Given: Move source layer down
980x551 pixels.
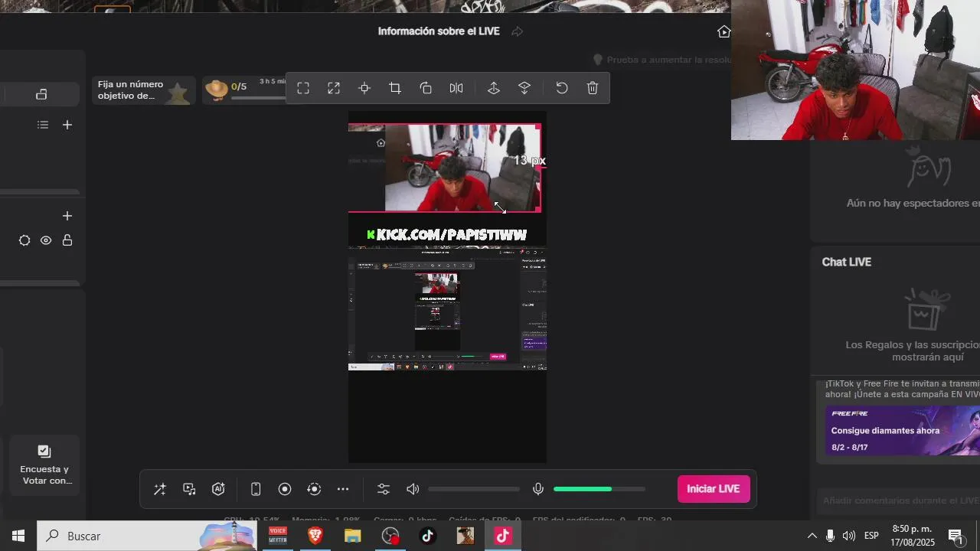Looking at the screenshot, I should coord(524,88).
